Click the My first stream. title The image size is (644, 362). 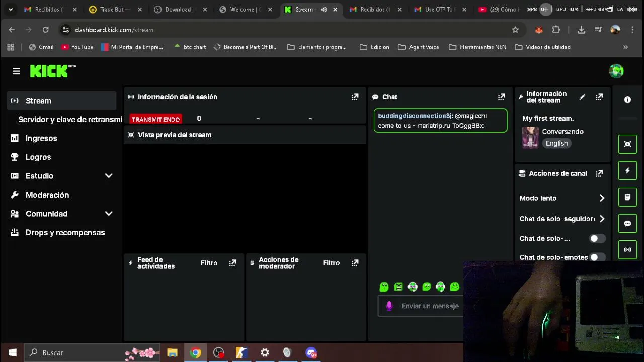coord(548,118)
